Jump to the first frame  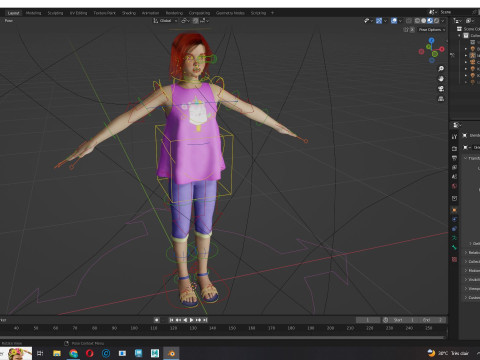[171, 320]
